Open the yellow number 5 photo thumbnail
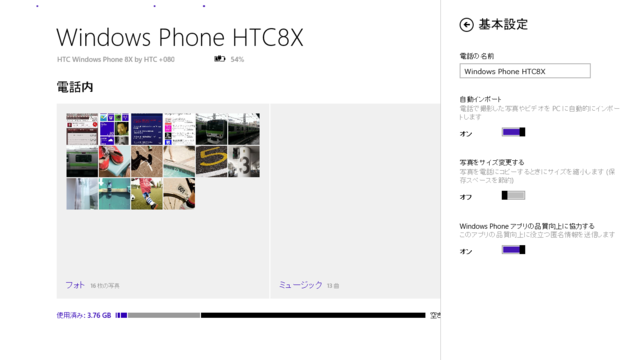640x360 pixels. pos(211,162)
